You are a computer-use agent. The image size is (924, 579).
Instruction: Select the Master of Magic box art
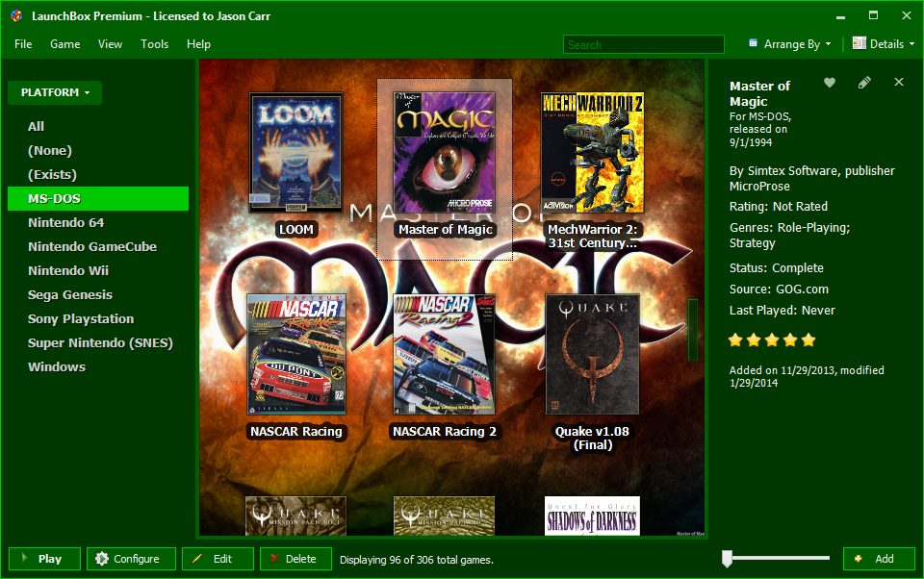pos(445,152)
